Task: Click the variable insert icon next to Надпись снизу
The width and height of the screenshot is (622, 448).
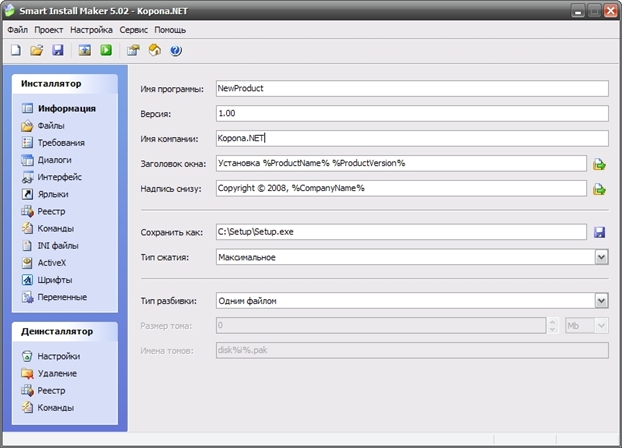Action: 599,189
